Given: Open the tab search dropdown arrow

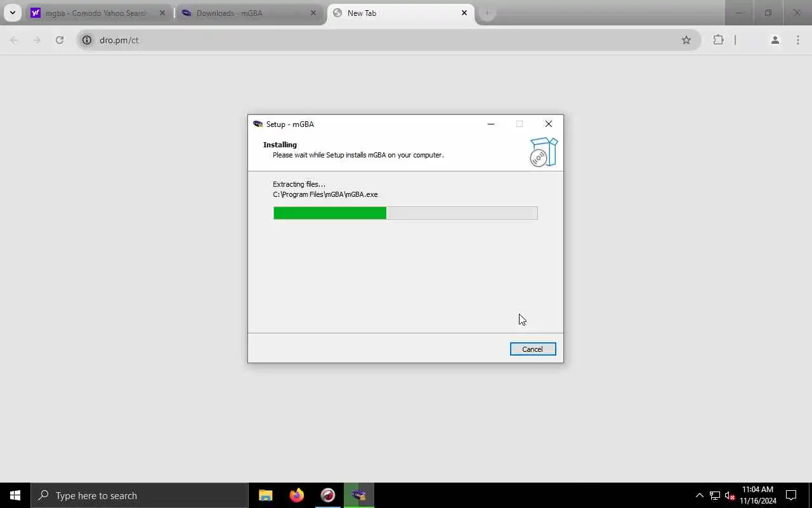Looking at the screenshot, I should click(12, 13).
